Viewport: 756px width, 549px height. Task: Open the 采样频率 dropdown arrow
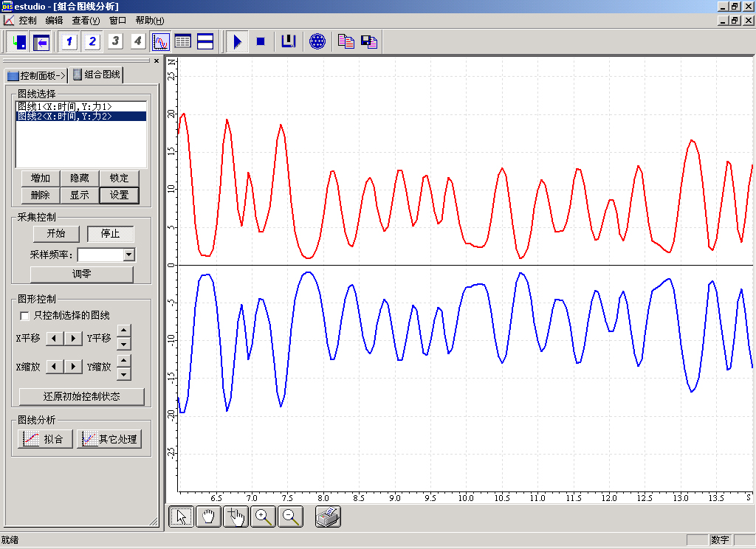129,255
